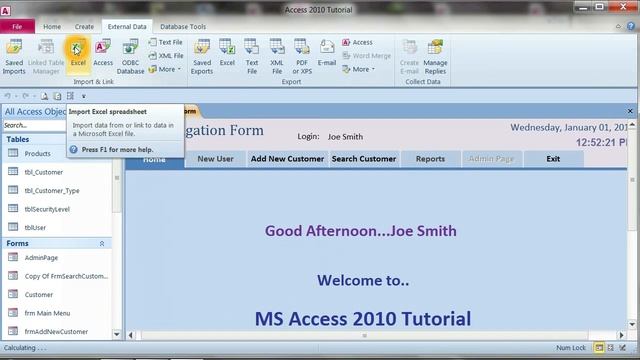Viewport: 640px width, 360px height.
Task: Switch to Form View in status bar
Action: click(x=599, y=348)
